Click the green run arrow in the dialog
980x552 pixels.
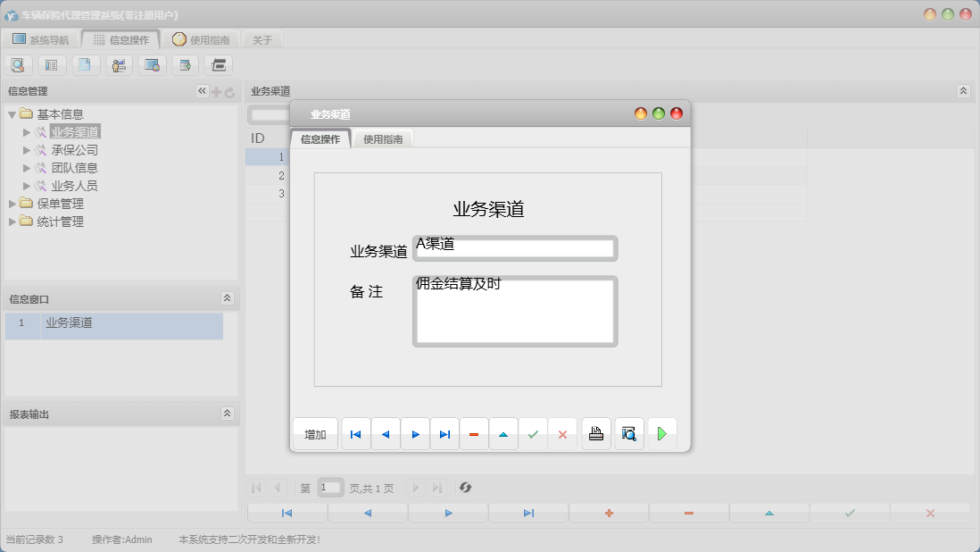pyautogui.click(x=662, y=433)
